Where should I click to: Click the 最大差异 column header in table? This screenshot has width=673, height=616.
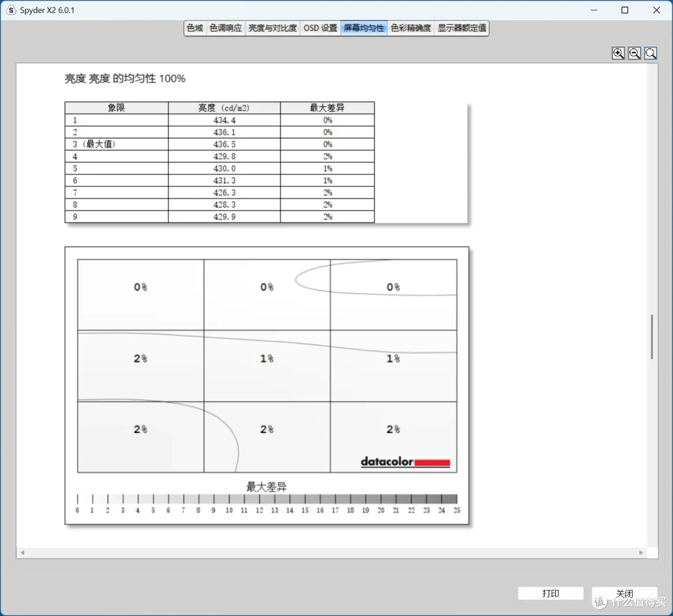click(x=327, y=108)
